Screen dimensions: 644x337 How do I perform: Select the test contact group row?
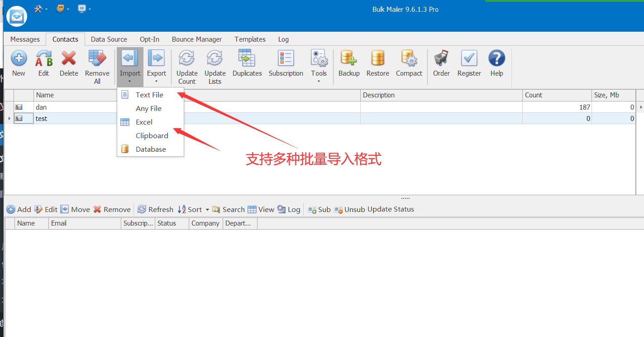click(x=41, y=118)
